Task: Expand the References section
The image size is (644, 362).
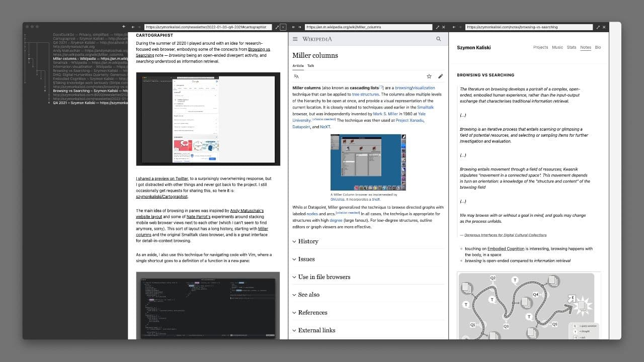Action: 368,312
